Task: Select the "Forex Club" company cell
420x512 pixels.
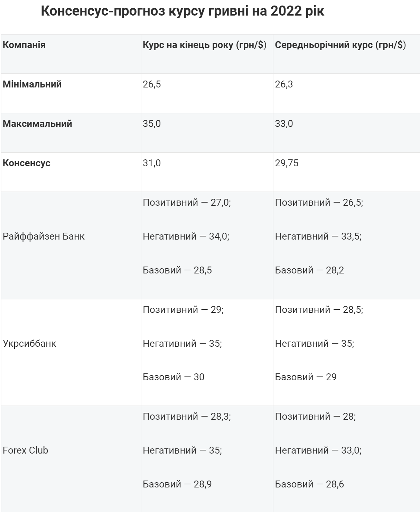Action: [25, 450]
